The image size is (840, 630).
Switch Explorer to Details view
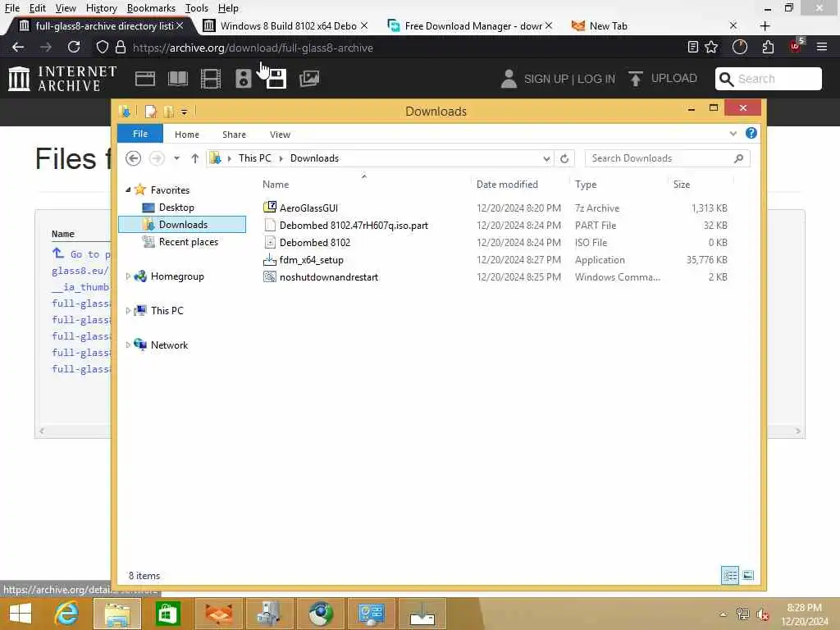click(729, 575)
